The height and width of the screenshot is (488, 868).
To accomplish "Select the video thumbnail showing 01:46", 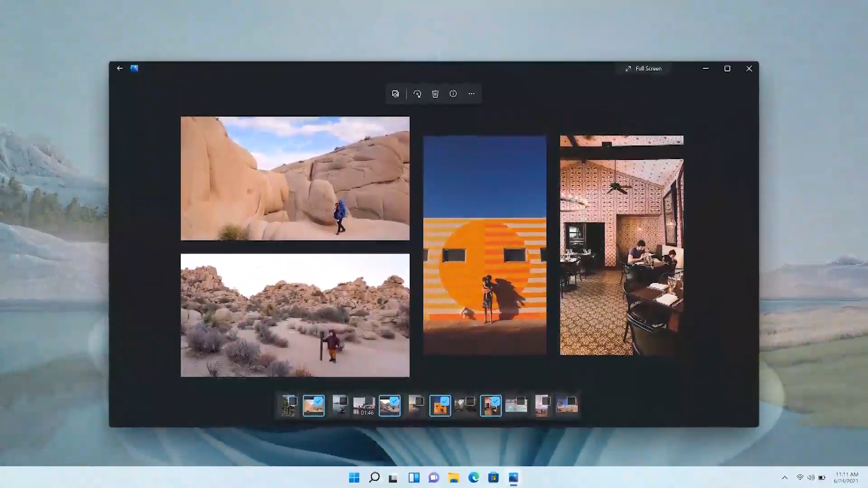I will (364, 405).
